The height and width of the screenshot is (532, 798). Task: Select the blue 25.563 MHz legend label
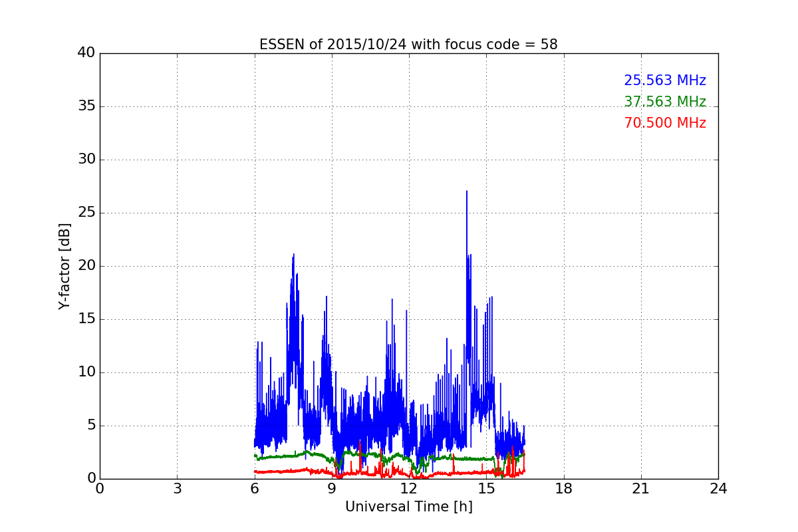[665, 80]
